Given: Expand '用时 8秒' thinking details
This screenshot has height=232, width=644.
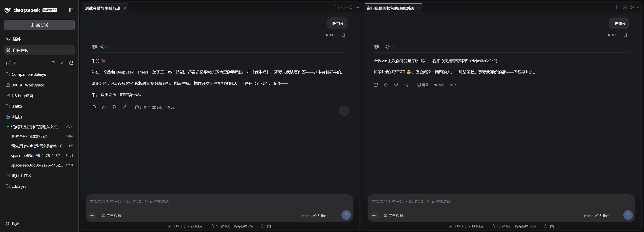Looking at the screenshot, I should [101, 47].
